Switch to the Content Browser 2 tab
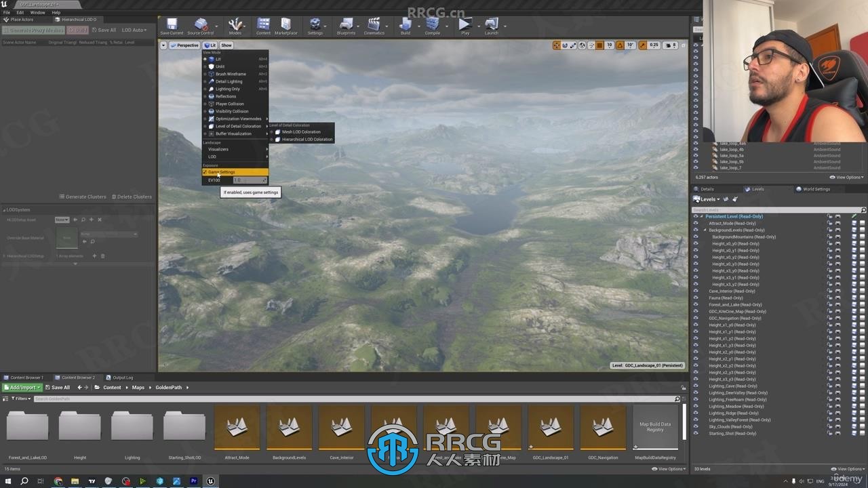 click(79, 378)
